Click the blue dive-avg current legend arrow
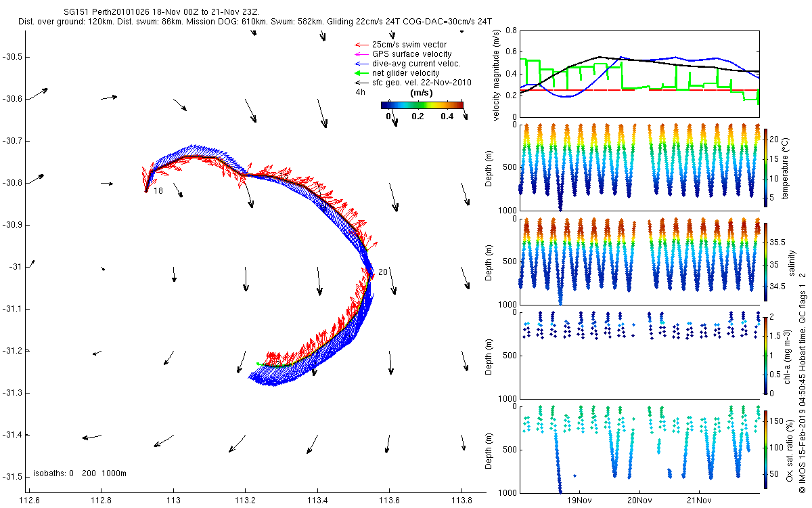The image size is (812, 508). point(361,64)
